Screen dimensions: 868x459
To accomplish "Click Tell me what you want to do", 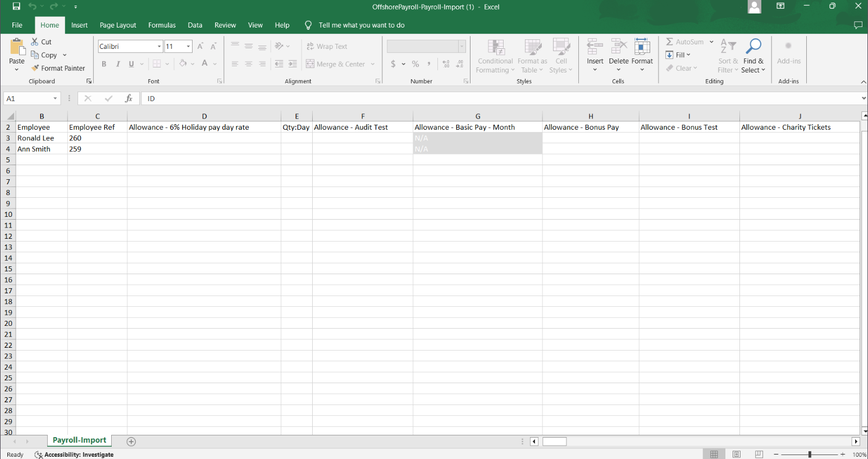I will (x=362, y=25).
